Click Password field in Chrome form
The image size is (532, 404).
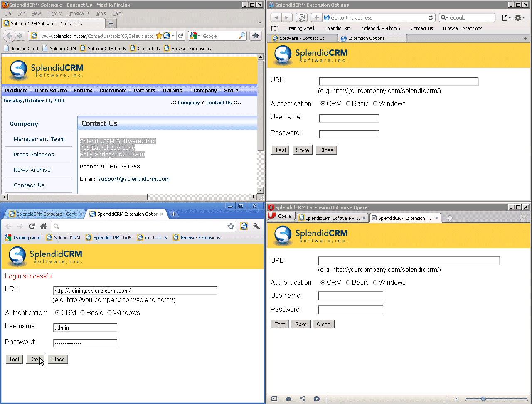click(85, 343)
